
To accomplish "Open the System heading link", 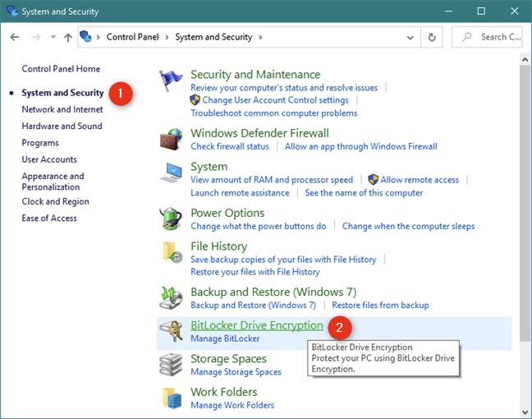I will point(209,167).
